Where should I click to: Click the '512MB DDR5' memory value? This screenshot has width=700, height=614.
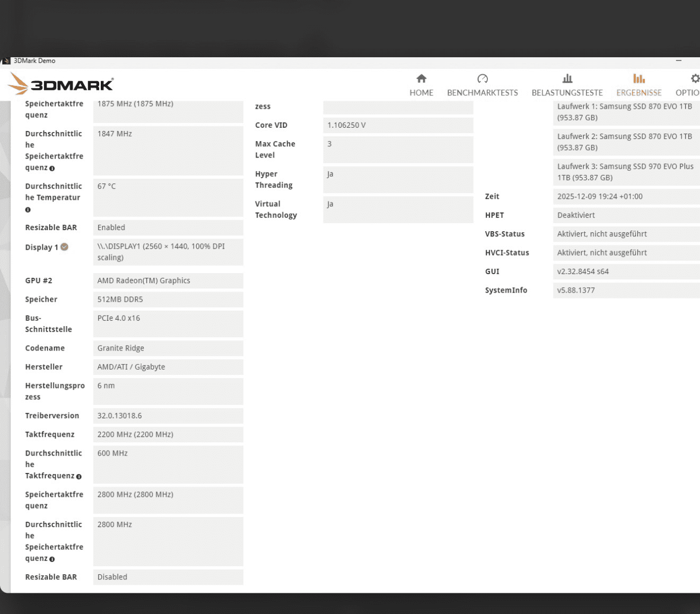(x=168, y=299)
